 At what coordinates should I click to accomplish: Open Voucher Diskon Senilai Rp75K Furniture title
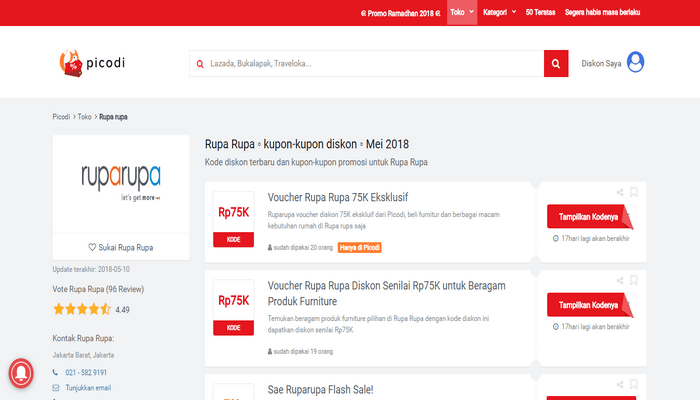pyautogui.click(x=387, y=293)
